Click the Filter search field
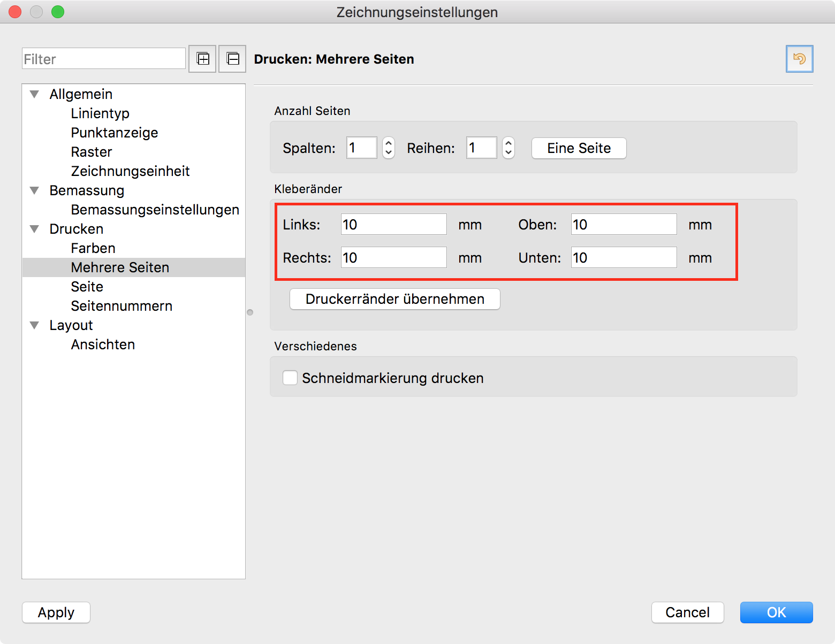This screenshot has width=835, height=644. click(x=104, y=59)
